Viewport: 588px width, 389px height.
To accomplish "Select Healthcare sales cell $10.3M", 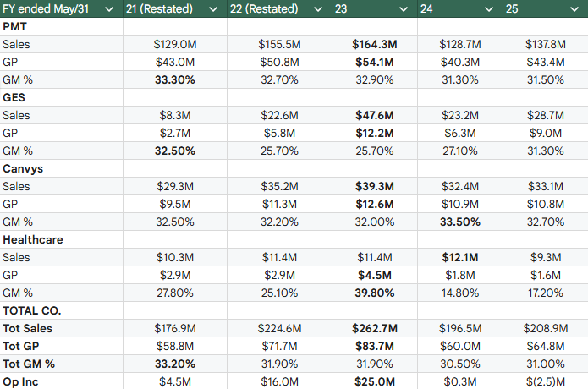I will click(175, 257).
